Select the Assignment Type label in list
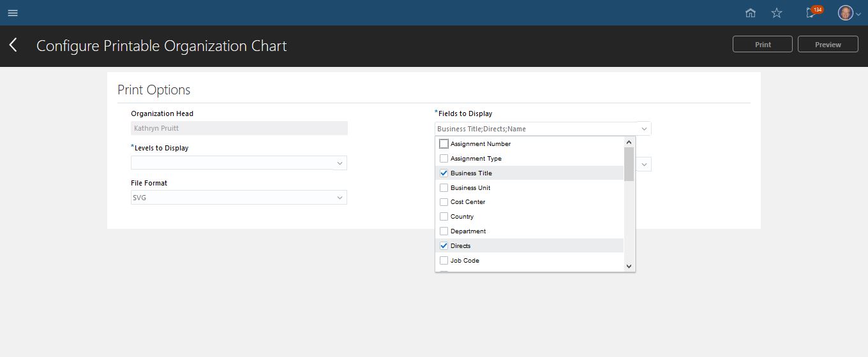Screen dimensions: 868x357 [x=476, y=159]
